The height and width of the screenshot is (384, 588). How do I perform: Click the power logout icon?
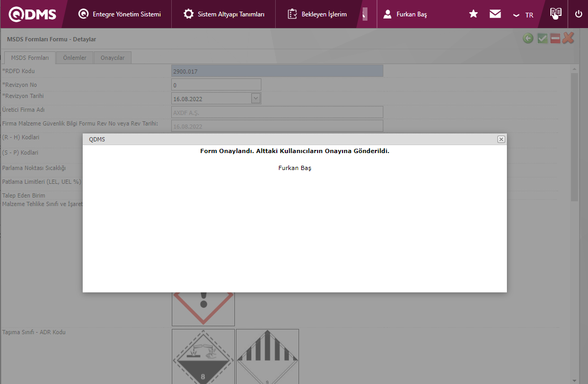[x=578, y=14]
